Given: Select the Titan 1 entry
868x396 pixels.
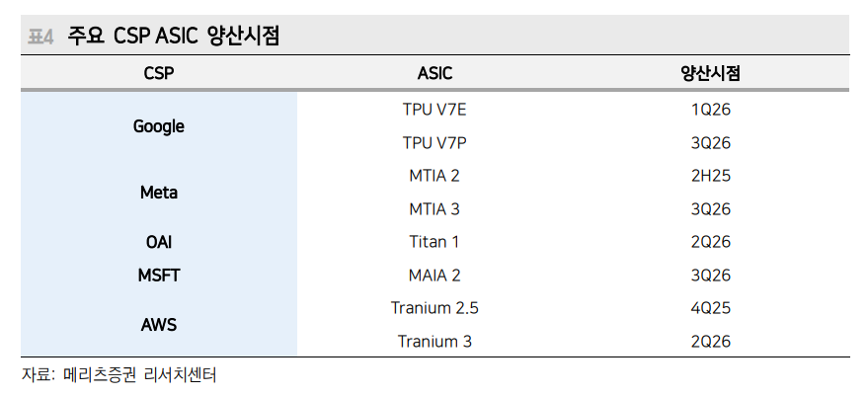Looking at the screenshot, I should (x=434, y=242).
